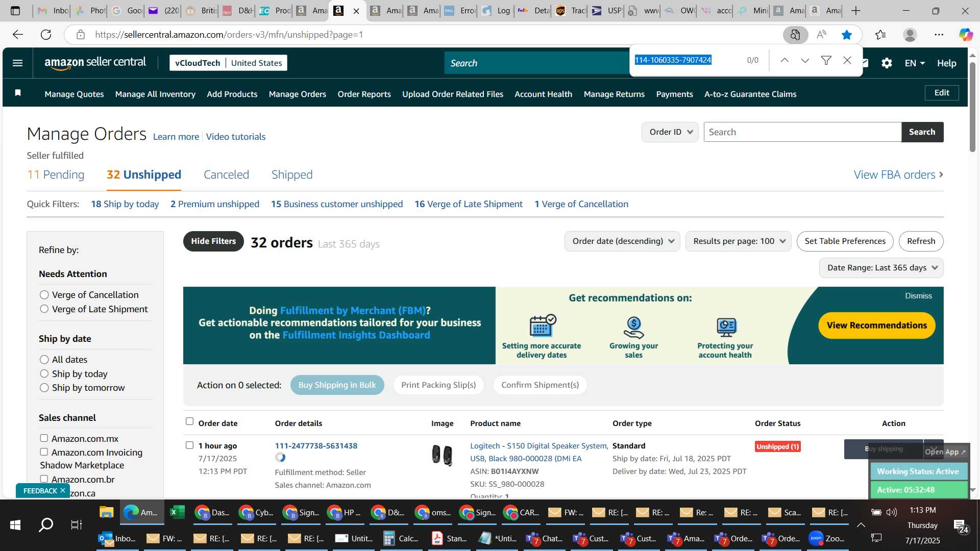Click the Logitech speaker product thumbnail
Viewport: 980px width, 551px height.
(x=442, y=455)
